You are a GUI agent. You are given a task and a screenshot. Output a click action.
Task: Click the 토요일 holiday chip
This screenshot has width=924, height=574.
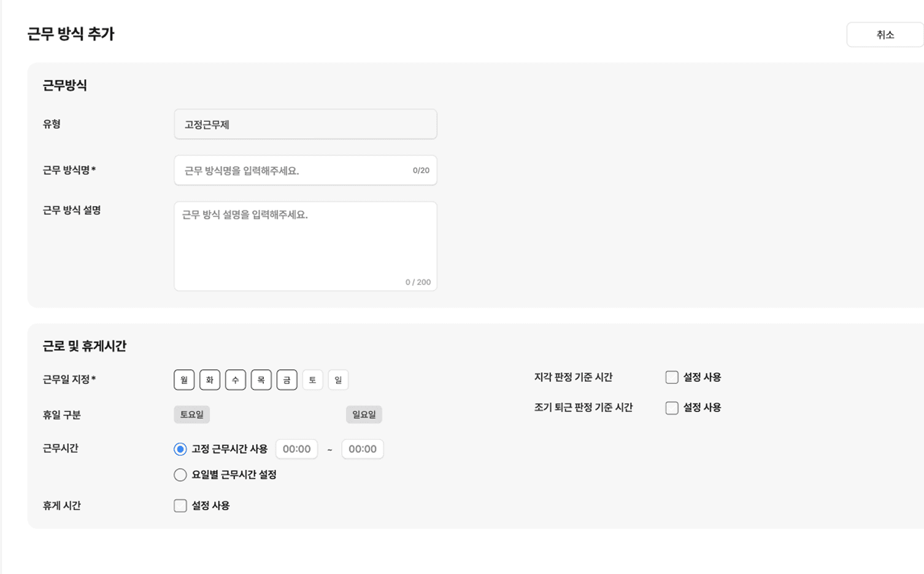191,414
